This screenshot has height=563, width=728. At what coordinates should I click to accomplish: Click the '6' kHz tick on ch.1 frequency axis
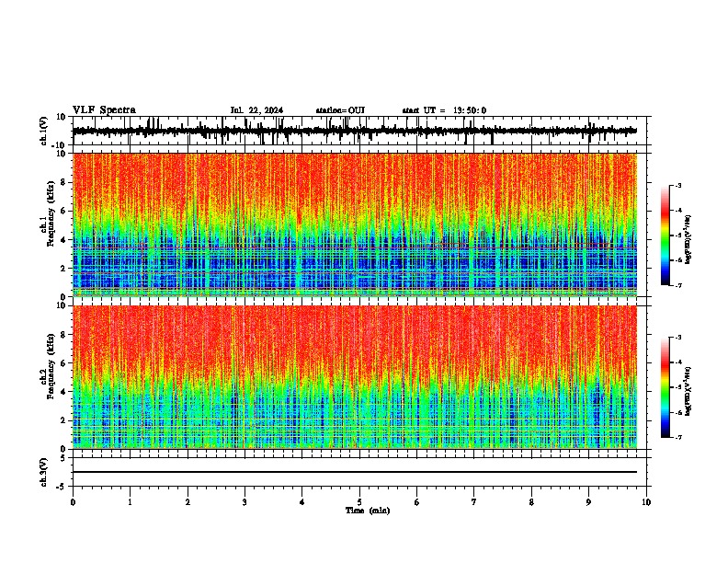[64, 211]
